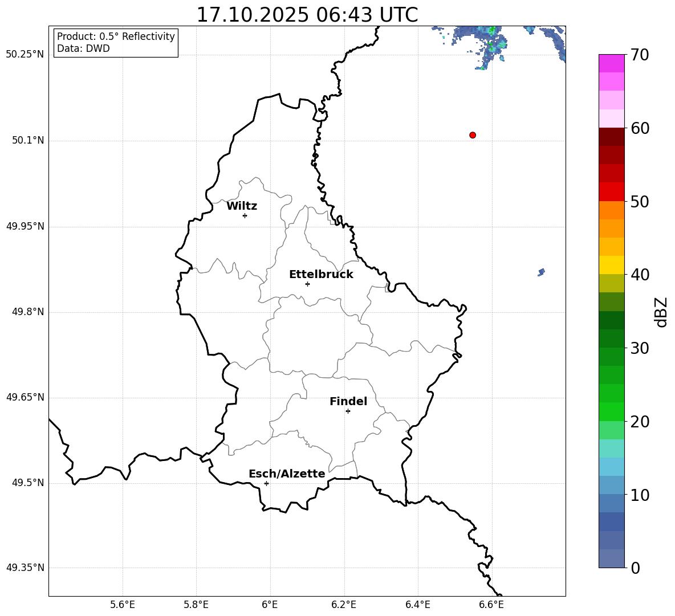Click the red dot marker on map
This screenshot has height=616, width=675.
473,135
